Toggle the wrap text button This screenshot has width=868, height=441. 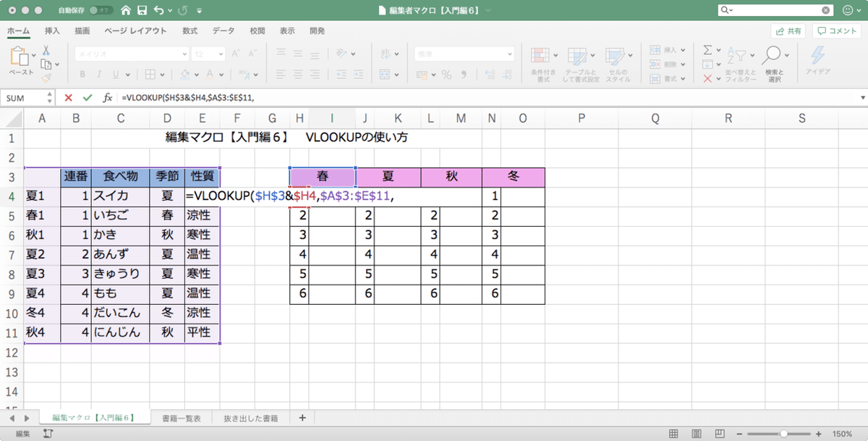386,54
